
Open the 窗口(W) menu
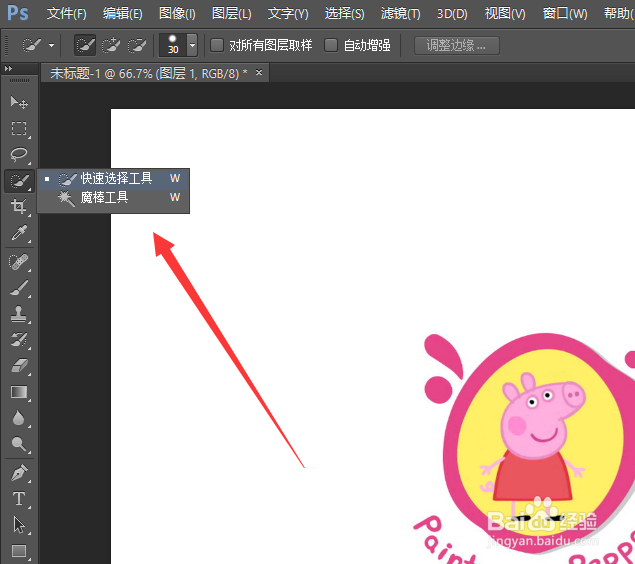(x=565, y=14)
